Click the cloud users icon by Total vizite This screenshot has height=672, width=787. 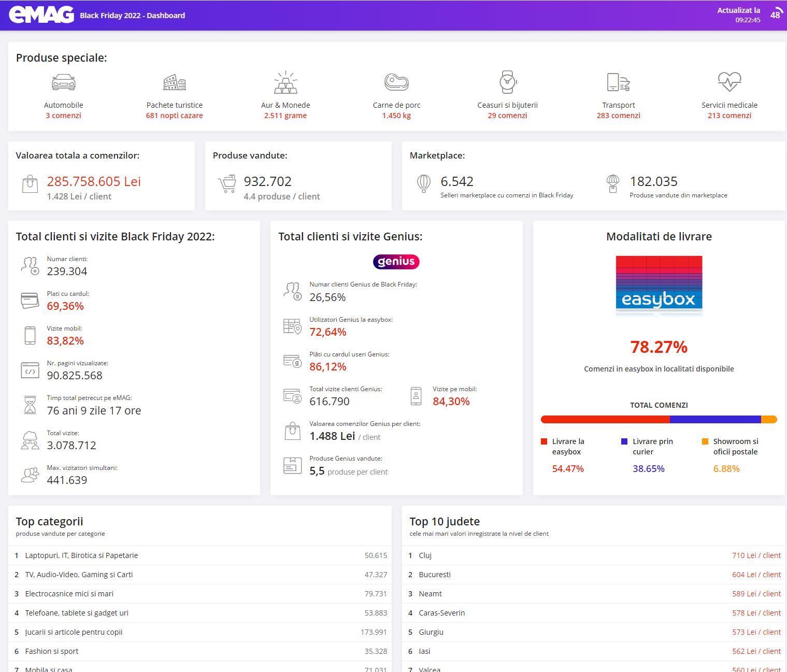30,440
